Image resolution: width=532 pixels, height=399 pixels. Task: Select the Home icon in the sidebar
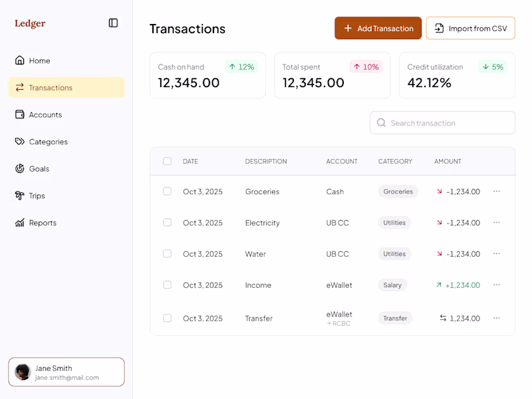pyautogui.click(x=20, y=61)
